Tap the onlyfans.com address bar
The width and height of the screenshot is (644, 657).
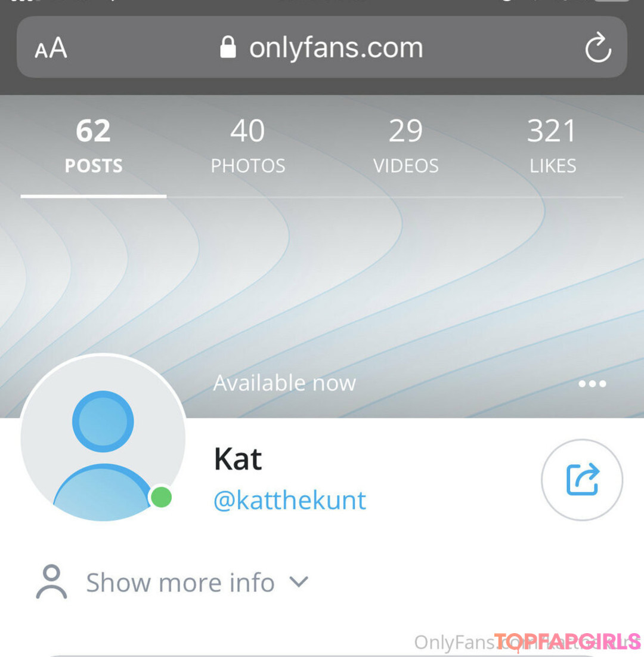coord(321,47)
